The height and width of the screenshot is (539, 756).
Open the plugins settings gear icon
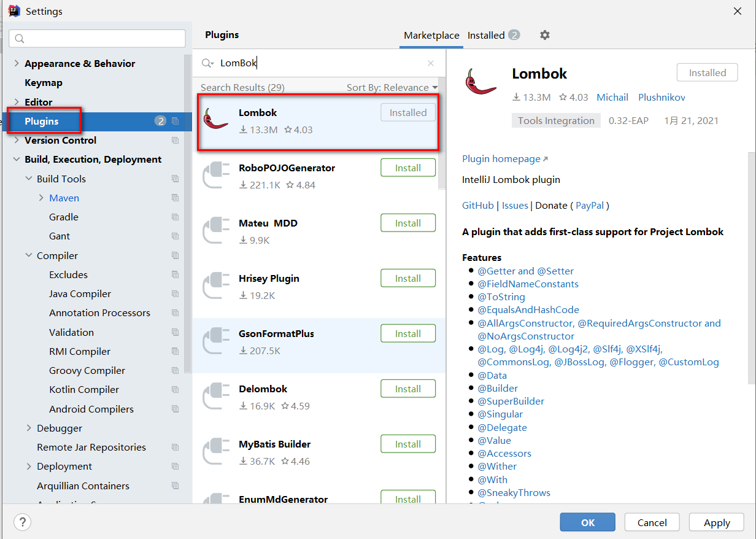coord(545,35)
